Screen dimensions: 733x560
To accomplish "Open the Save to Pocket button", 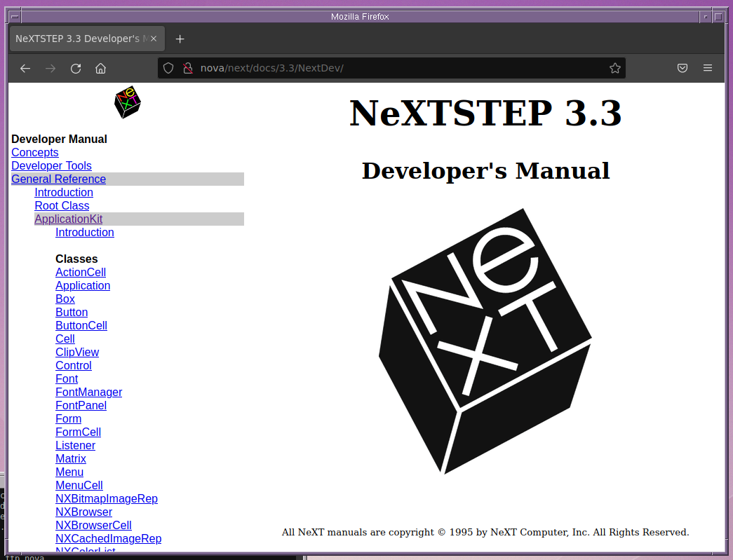I will [682, 68].
